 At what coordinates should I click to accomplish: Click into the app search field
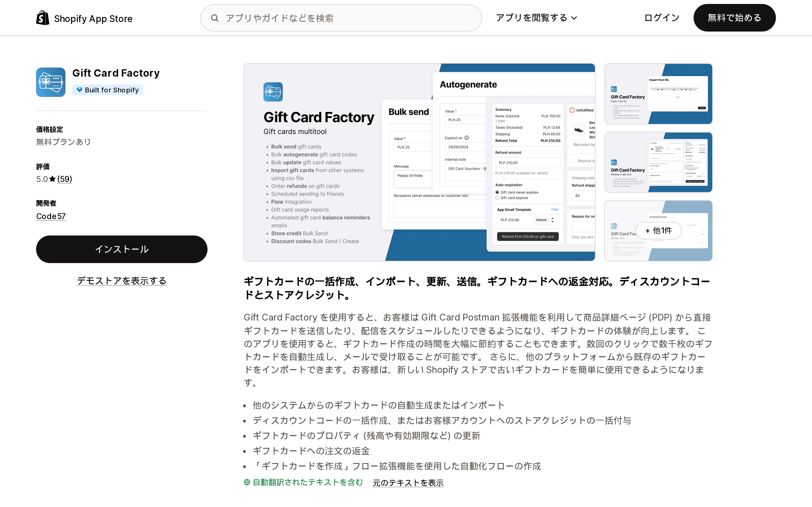pos(341,18)
